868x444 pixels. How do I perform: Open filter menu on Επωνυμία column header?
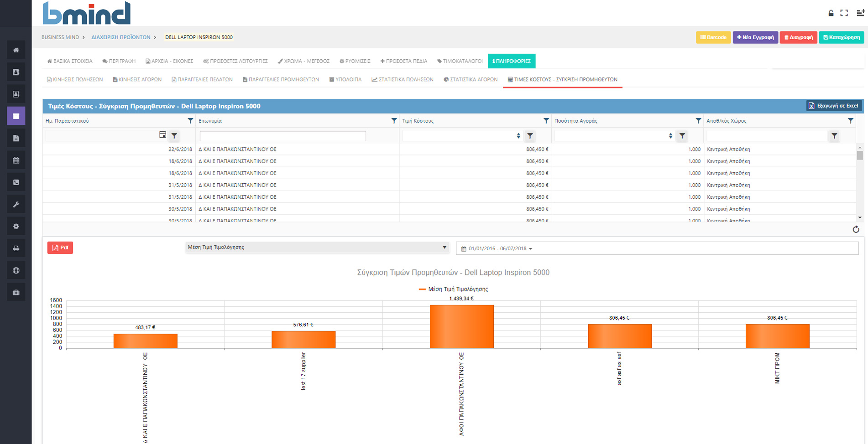coord(394,121)
